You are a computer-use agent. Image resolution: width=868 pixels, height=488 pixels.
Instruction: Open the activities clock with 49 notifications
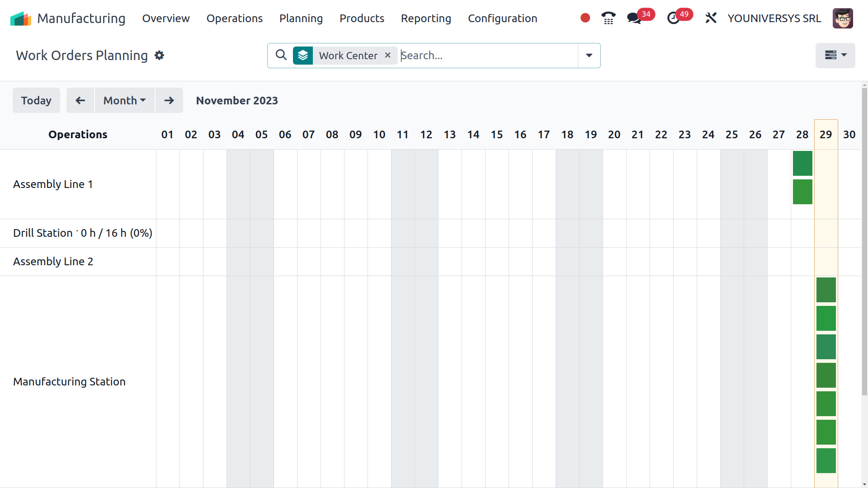pyautogui.click(x=674, y=18)
